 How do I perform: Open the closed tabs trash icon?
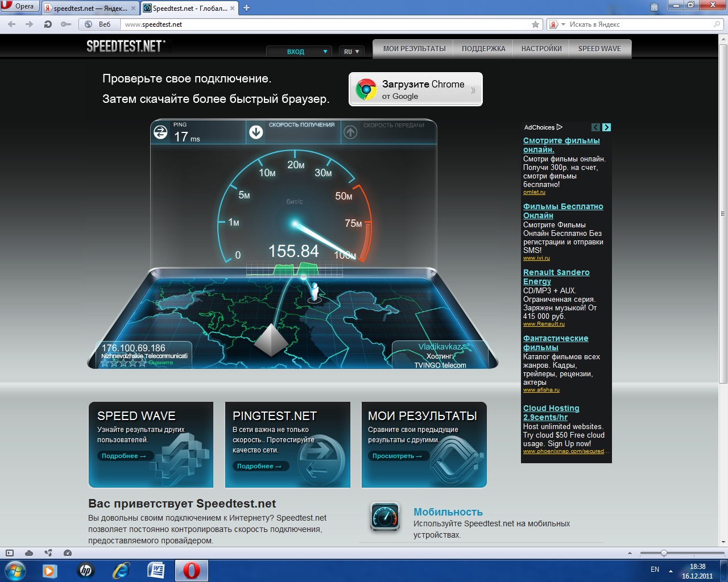(x=654, y=7)
